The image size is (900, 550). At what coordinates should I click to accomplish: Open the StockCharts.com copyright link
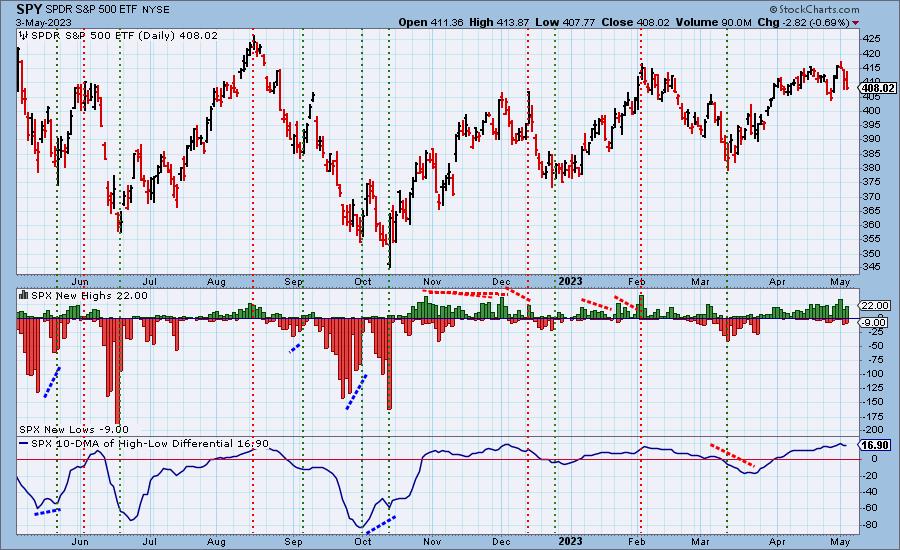coord(814,9)
